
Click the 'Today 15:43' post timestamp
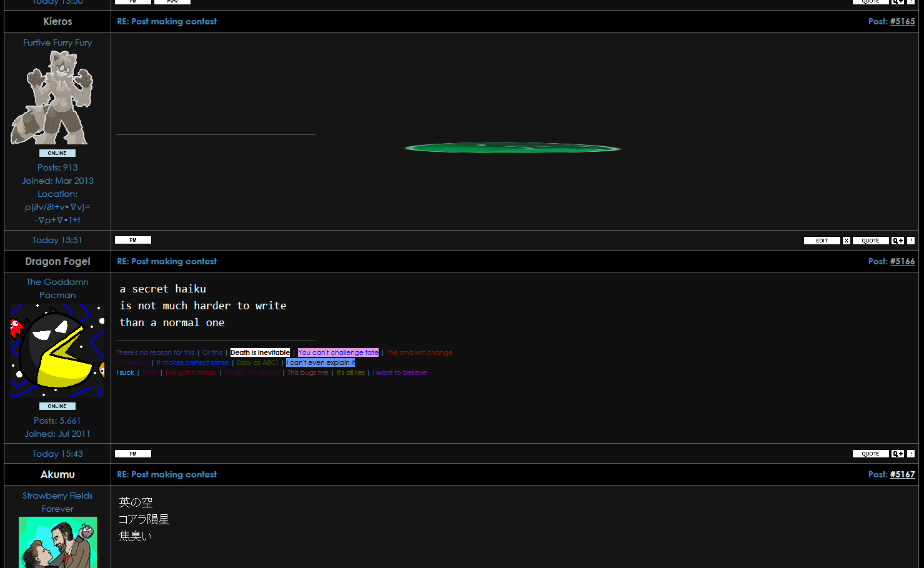(x=57, y=454)
